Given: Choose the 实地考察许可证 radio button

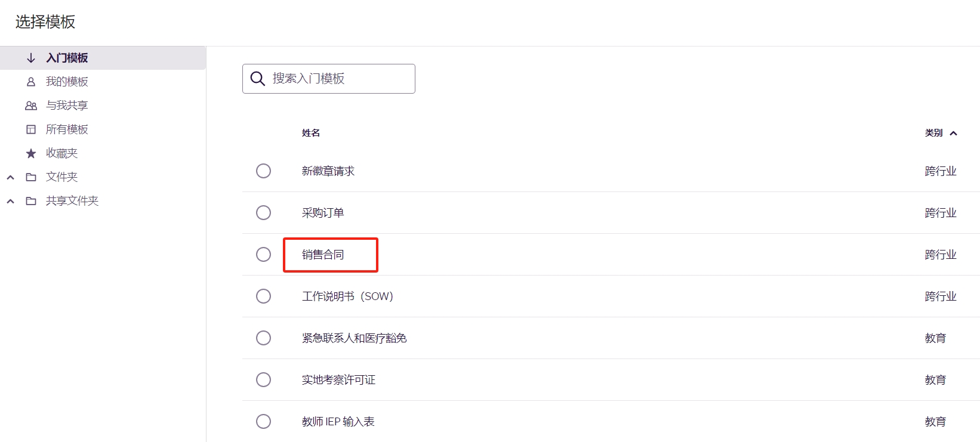Looking at the screenshot, I should [263, 380].
